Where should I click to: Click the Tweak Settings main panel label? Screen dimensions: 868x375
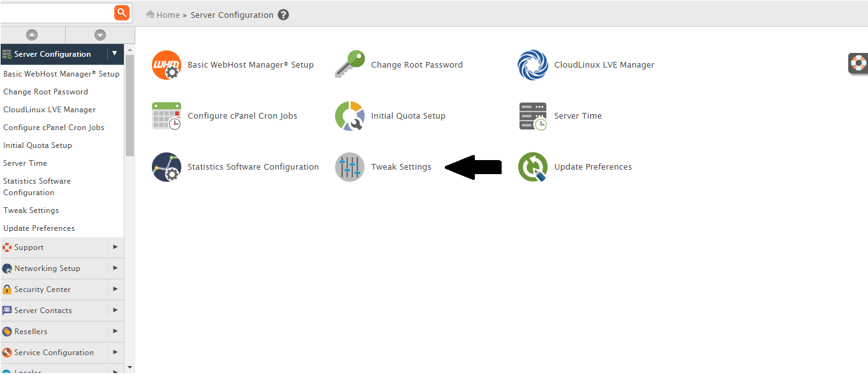pyautogui.click(x=401, y=167)
